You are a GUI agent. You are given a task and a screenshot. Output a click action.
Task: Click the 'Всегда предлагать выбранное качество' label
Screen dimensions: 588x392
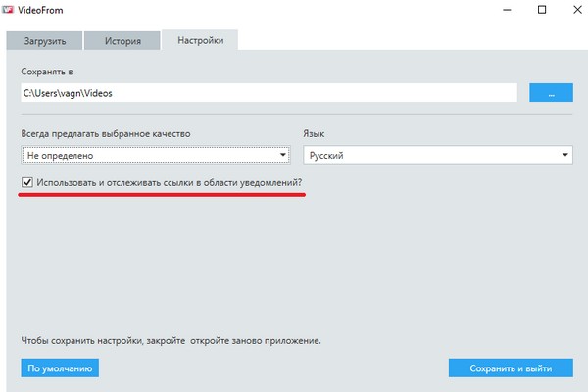[106, 134]
